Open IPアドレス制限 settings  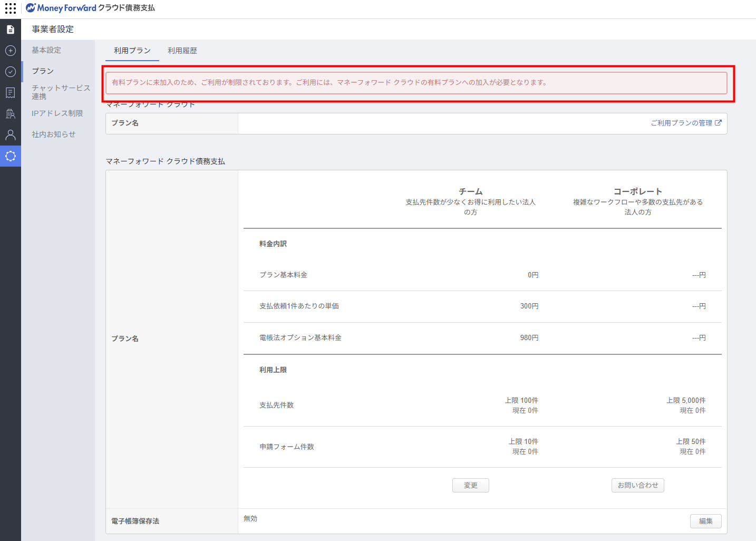click(x=57, y=113)
